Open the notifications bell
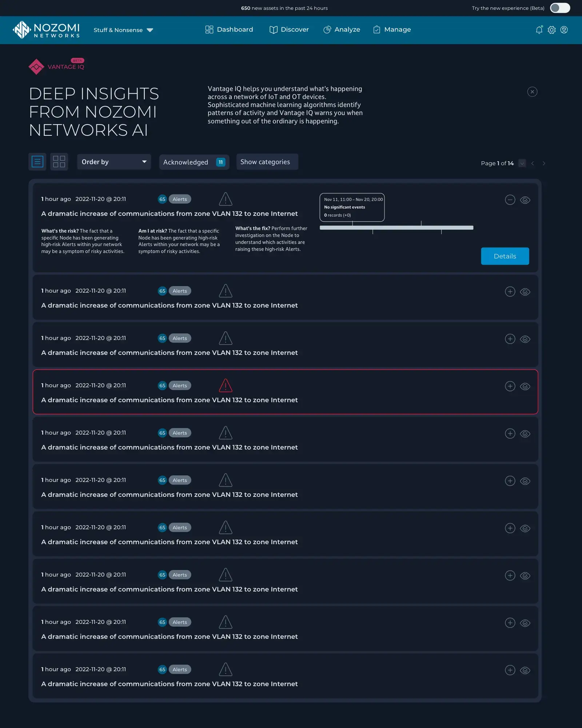The height and width of the screenshot is (728, 582). (x=539, y=30)
